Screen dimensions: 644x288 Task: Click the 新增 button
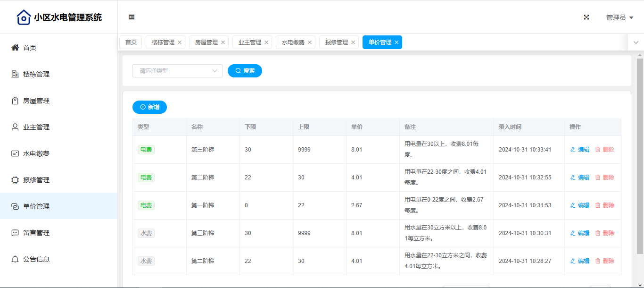click(x=149, y=107)
